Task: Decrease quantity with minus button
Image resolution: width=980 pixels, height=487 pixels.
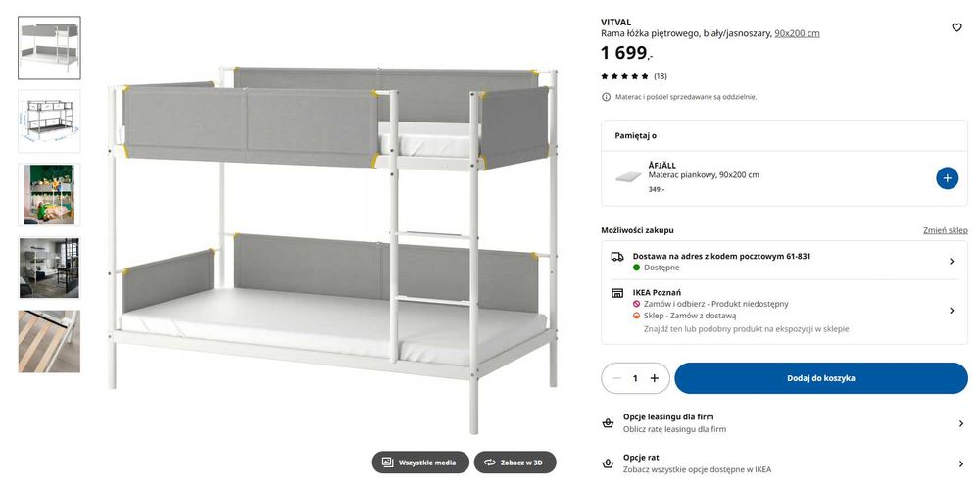Action: (617, 378)
